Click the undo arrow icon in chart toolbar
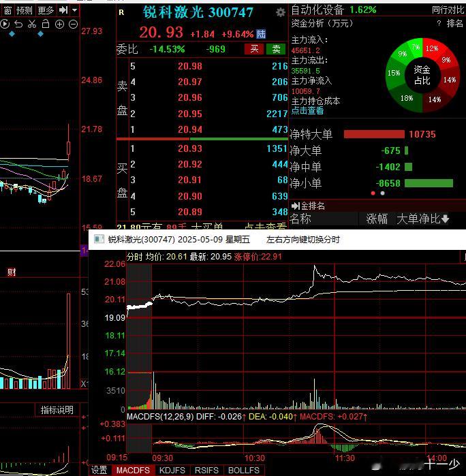Viewport: 466px width, 476px height. point(18,24)
